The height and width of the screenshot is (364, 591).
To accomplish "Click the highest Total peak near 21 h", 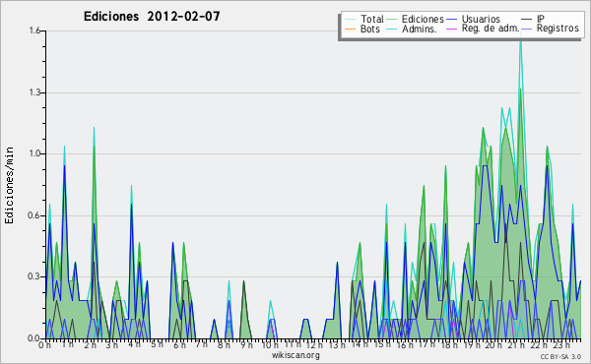I will click(x=521, y=40).
